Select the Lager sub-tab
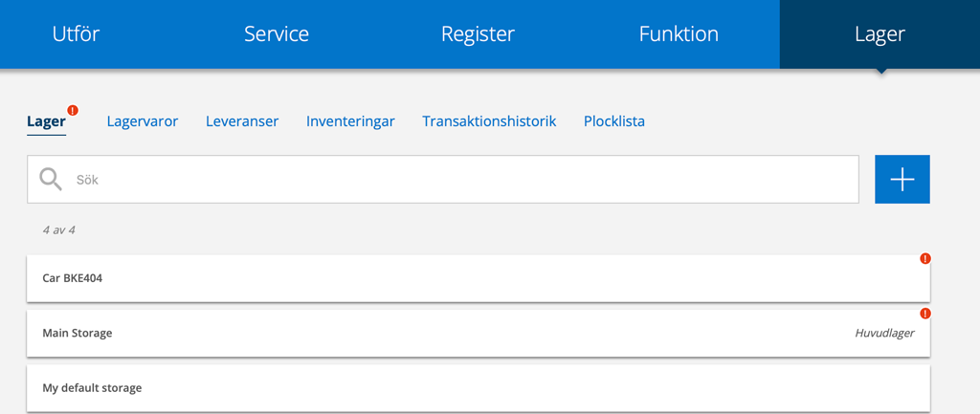The height and width of the screenshot is (414, 980). (46, 121)
